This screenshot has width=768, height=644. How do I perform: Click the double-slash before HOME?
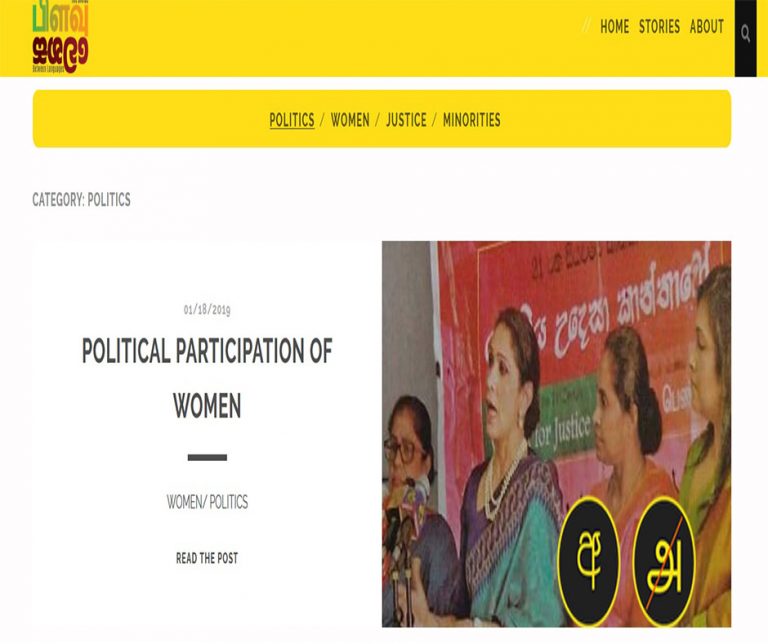(x=586, y=25)
